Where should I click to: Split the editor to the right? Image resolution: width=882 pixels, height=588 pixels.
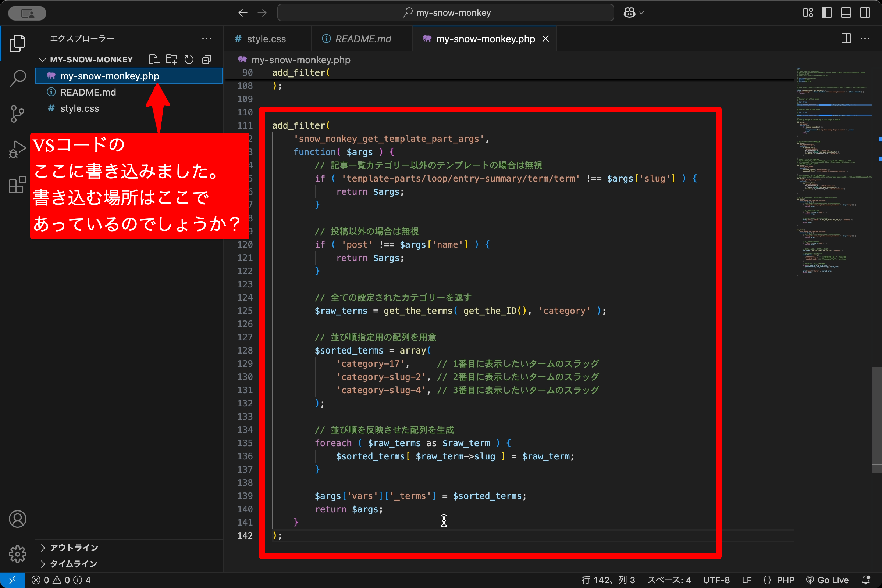tap(846, 39)
